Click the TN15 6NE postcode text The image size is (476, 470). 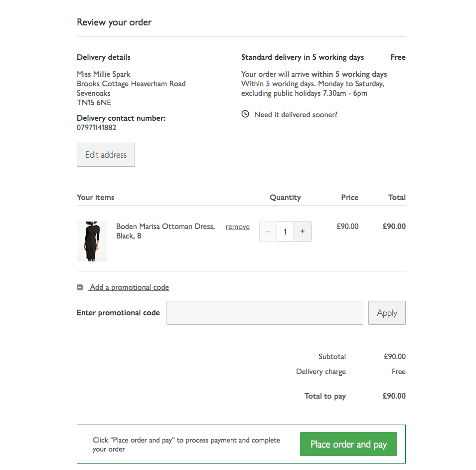(94, 103)
